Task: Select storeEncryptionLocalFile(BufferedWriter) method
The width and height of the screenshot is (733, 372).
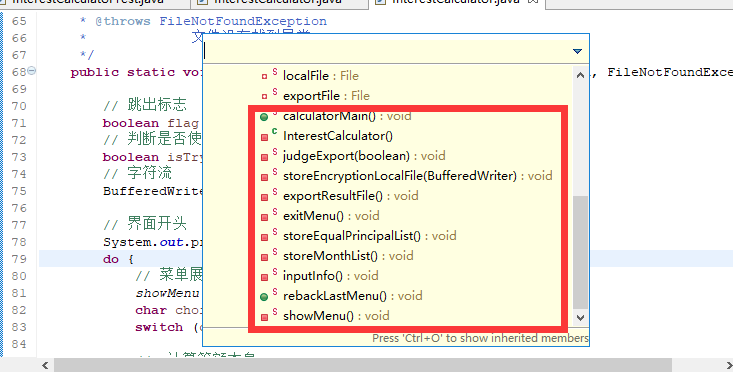Action: point(417,176)
